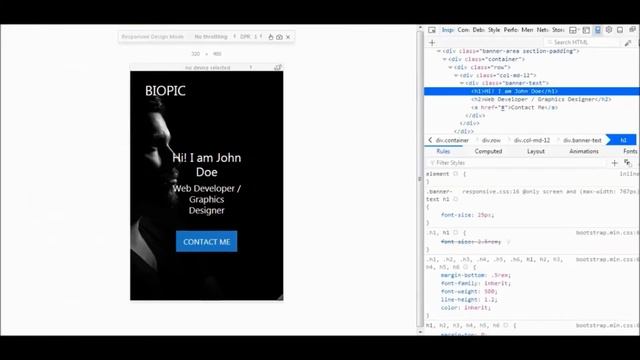Click the viewport resize handle corner
Viewport: 640px width, 360px height.
pyautogui.click(x=280, y=298)
